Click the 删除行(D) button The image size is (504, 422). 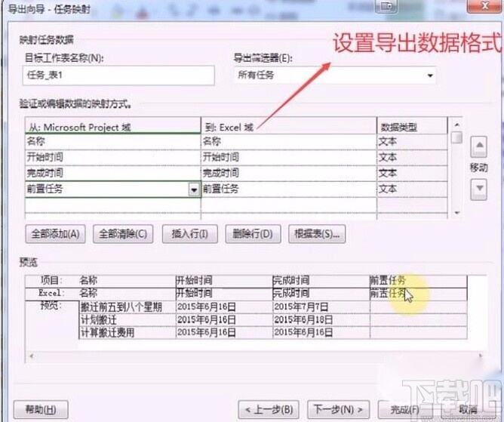(253, 234)
